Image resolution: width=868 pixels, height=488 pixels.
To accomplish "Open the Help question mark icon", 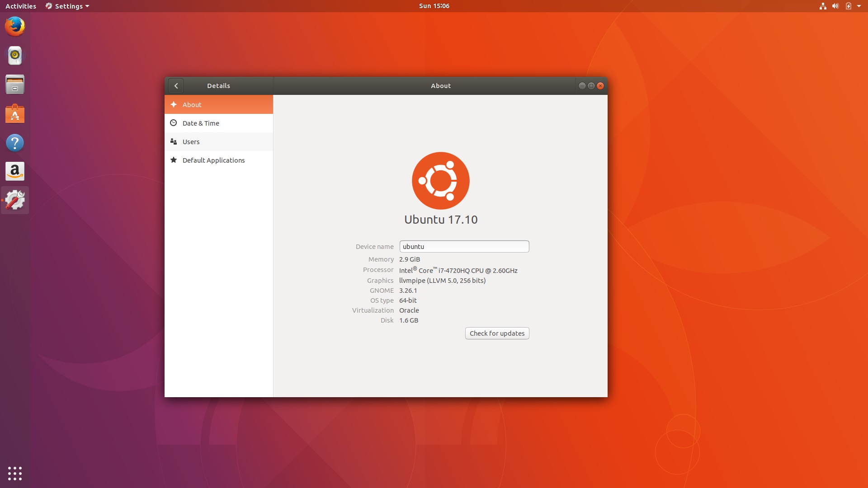I will (x=15, y=143).
